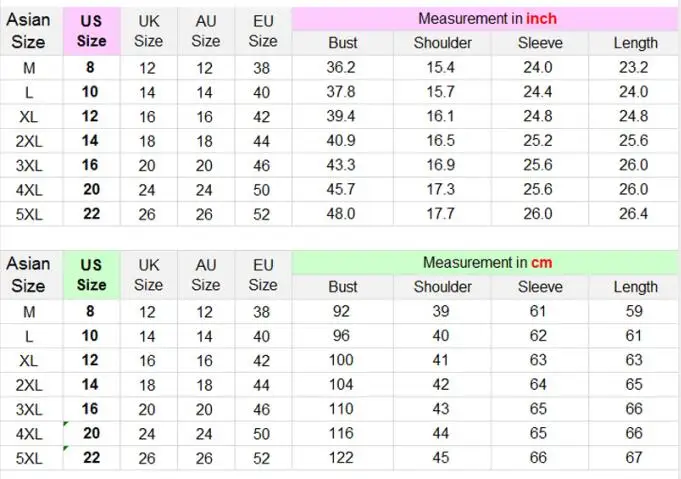Click the 26.4 length cell
The height and width of the screenshot is (479, 681).
[635, 213]
